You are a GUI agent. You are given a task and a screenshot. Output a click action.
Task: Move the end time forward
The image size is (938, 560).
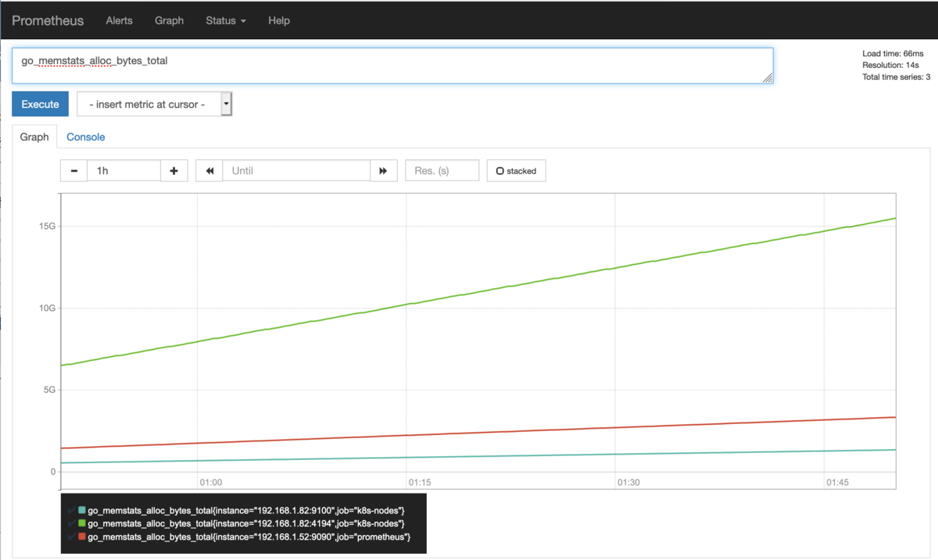(383, 170)
